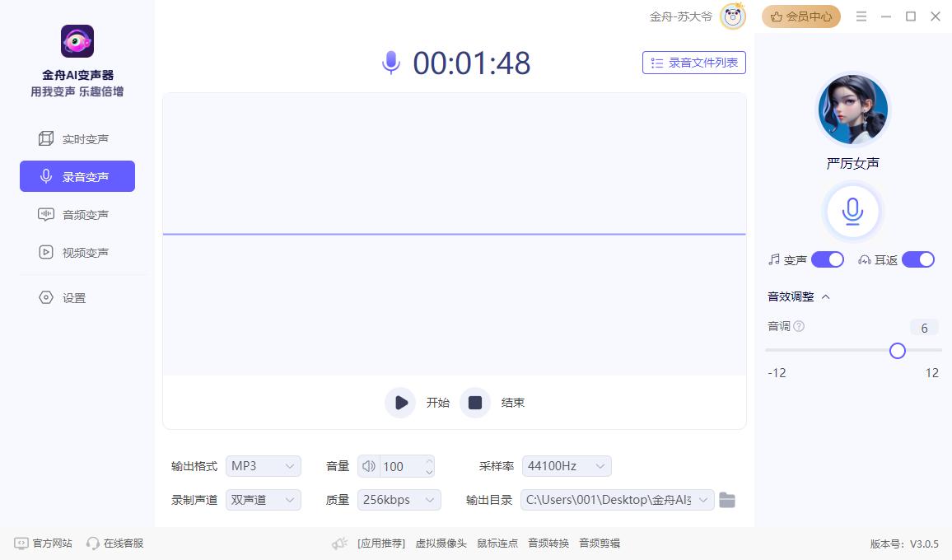Screen dimensions: 952x560
Task: Open the 质量 256kbps dropdown
Action: click(x=399, y=500)
